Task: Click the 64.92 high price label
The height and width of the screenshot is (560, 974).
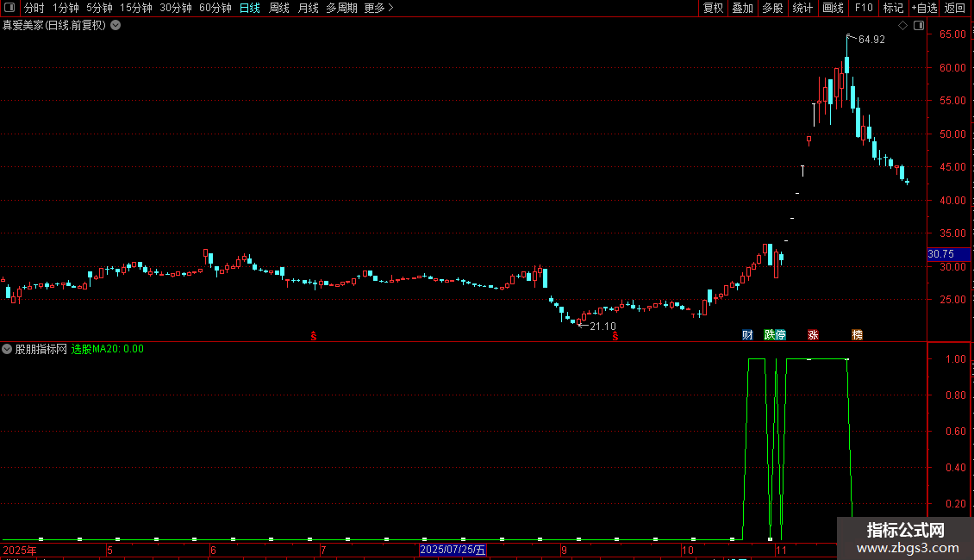Action: (871, 39)
